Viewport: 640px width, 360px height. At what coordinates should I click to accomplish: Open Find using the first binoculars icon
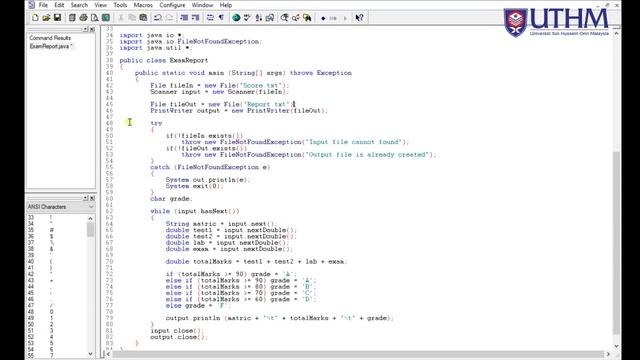(284, 18)
